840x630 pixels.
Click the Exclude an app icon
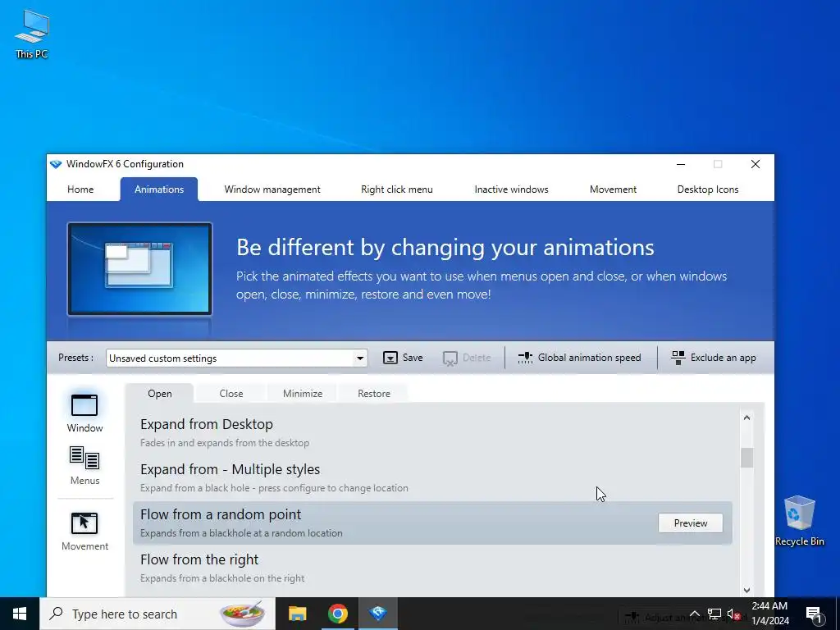point(678,358)
